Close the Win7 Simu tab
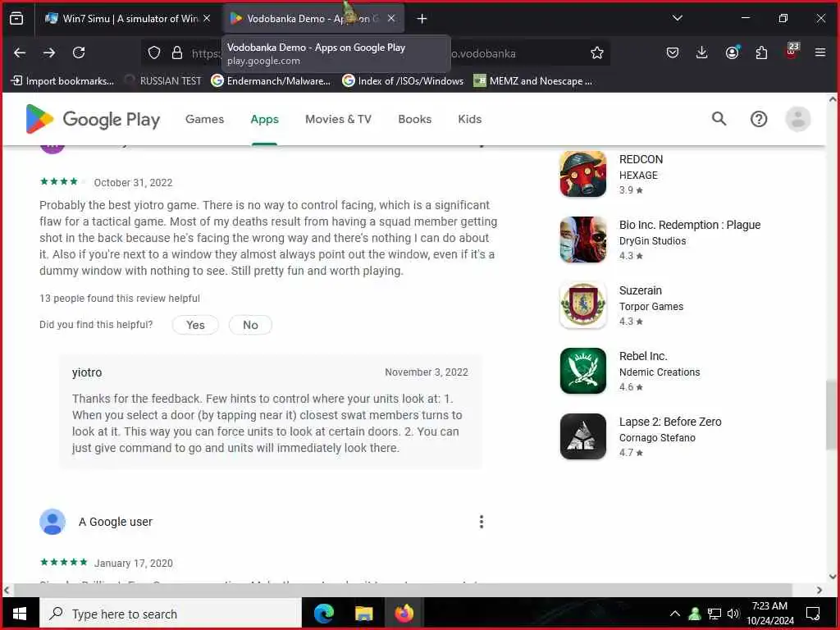 pyautogui.click(x=207, y=19)
